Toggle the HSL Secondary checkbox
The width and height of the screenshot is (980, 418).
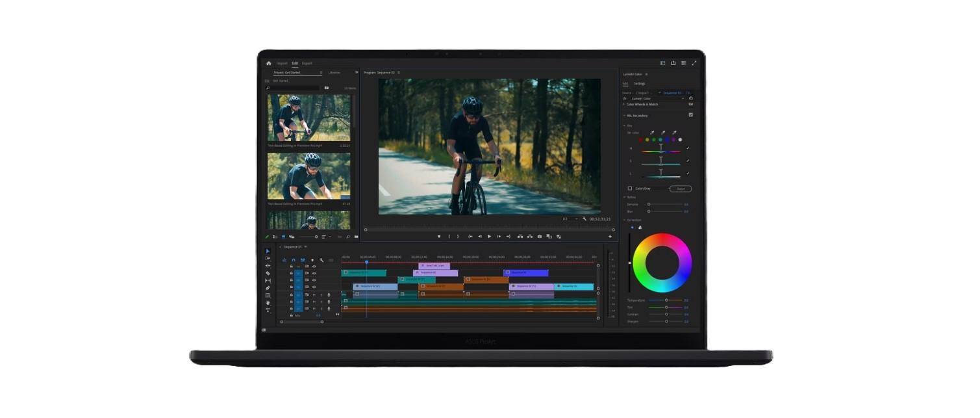pyautogui.click(x=690, y=115)
